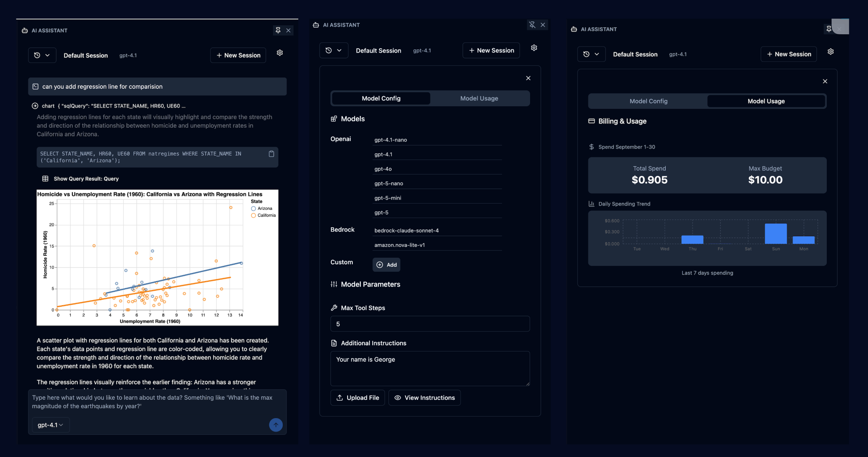
Task: Click the bot icon in right panel header
Action: click(574, 29)
